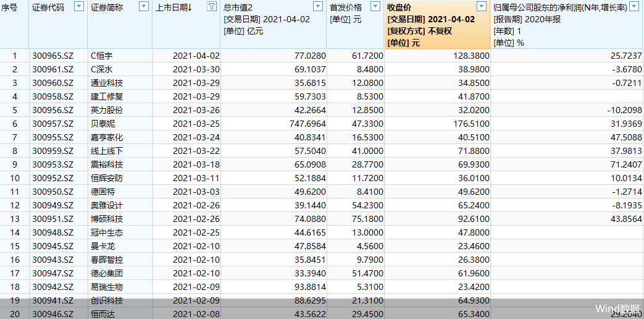
Task: Click the filter icon on 上市日期 column
Action: click(x=212, y=6)
